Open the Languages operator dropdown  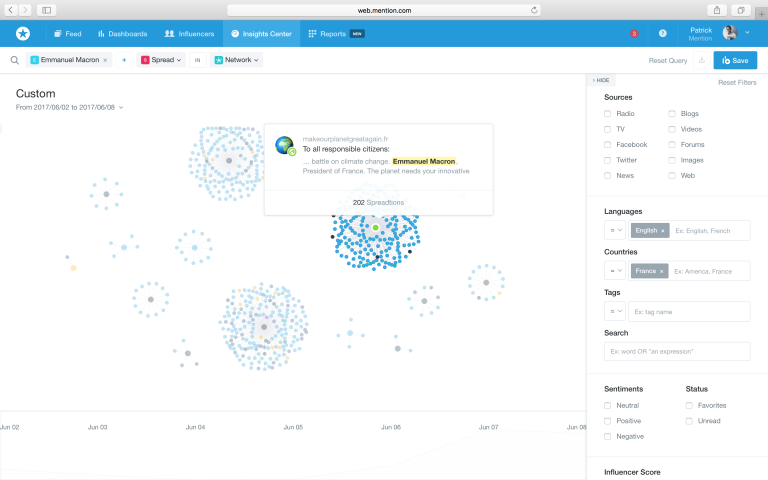pos(615,230)
